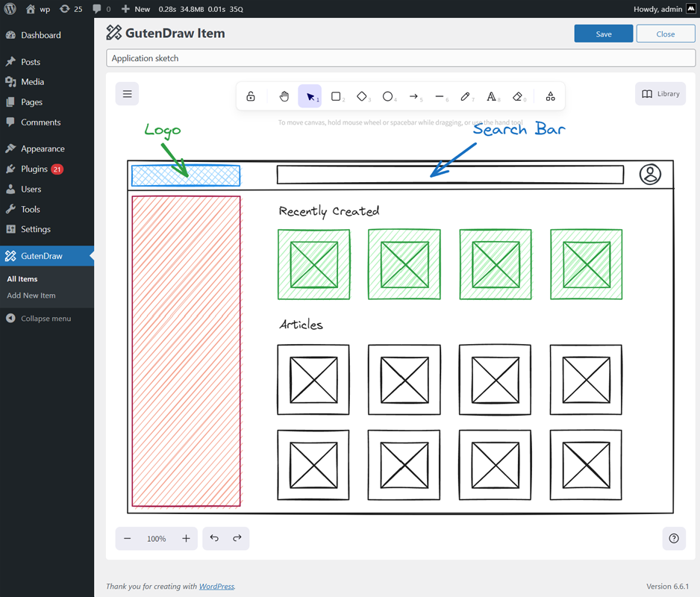Select the Hand pan tool

(x=284, y=96)
